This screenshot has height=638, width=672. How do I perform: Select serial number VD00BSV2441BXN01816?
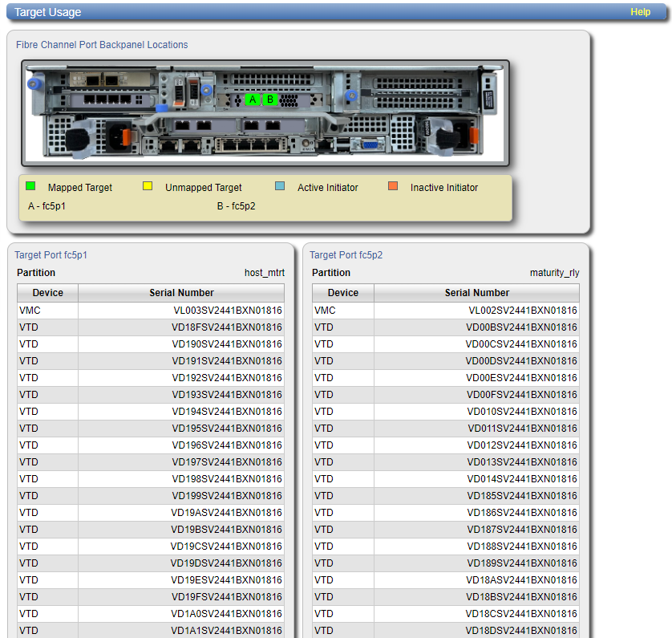[x=521, y=327]
